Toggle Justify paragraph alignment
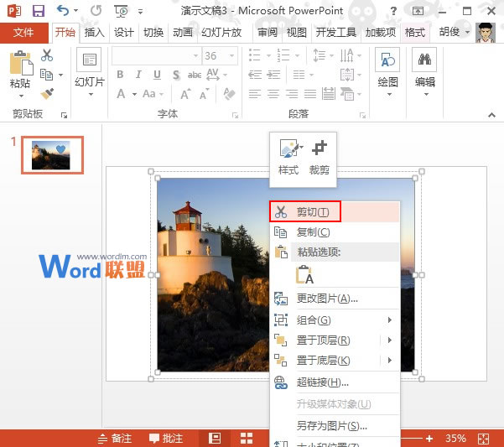The height and width of the screenshot is (447, 504). pyautogui.click(x=310, y=94)
